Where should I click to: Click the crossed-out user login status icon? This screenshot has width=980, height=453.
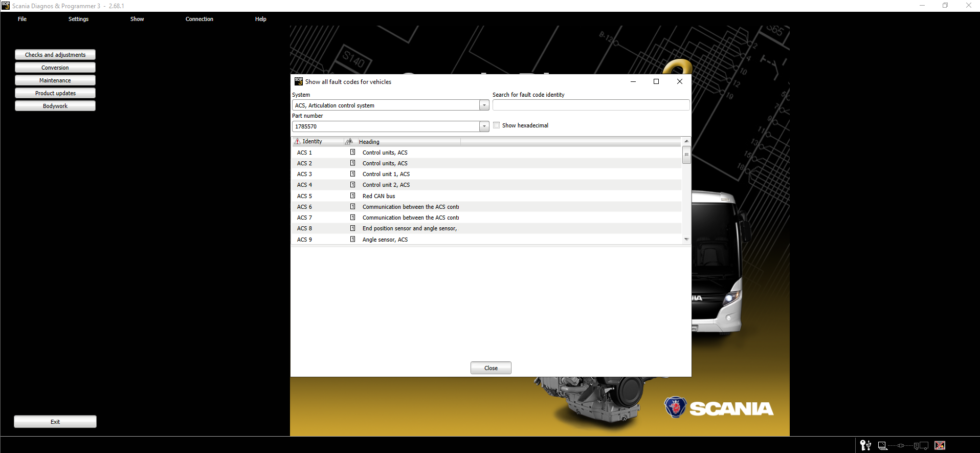tap(940, 445)
